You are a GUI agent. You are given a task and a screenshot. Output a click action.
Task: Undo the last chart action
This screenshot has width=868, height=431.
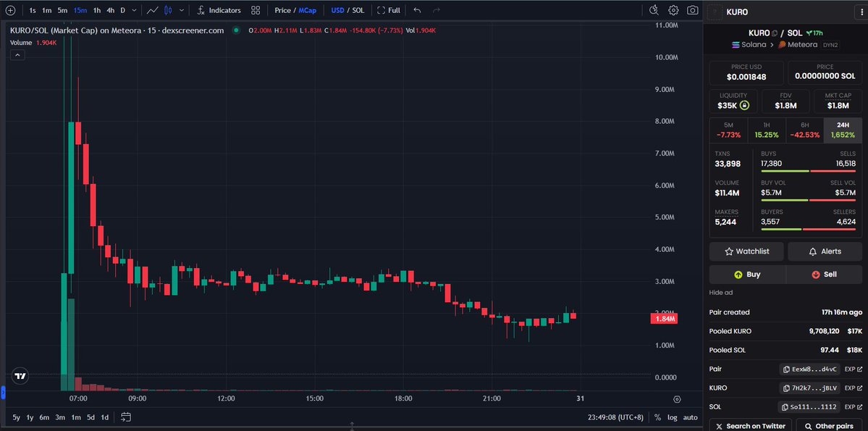click(417, 10)
